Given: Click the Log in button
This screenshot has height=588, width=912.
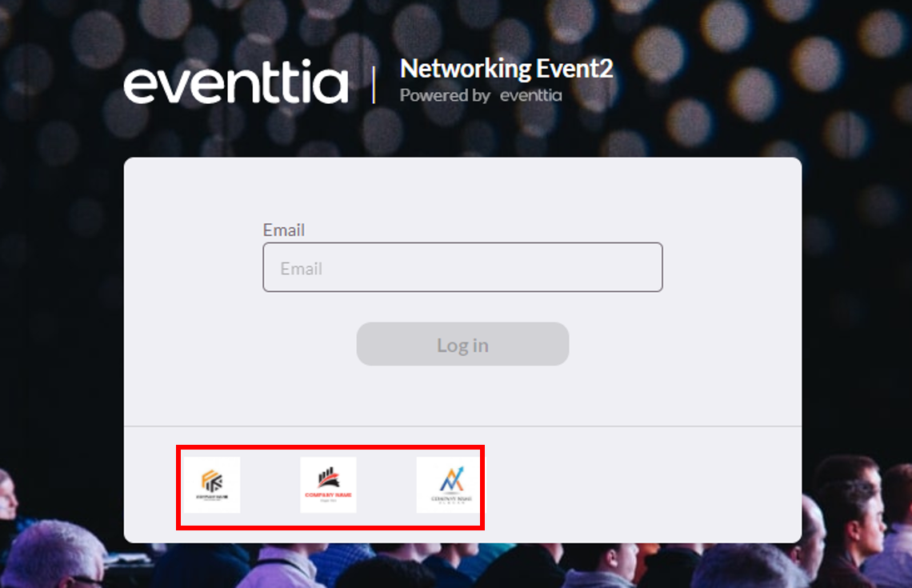Looking at the screenshot, I should click(x=462, y=344).
